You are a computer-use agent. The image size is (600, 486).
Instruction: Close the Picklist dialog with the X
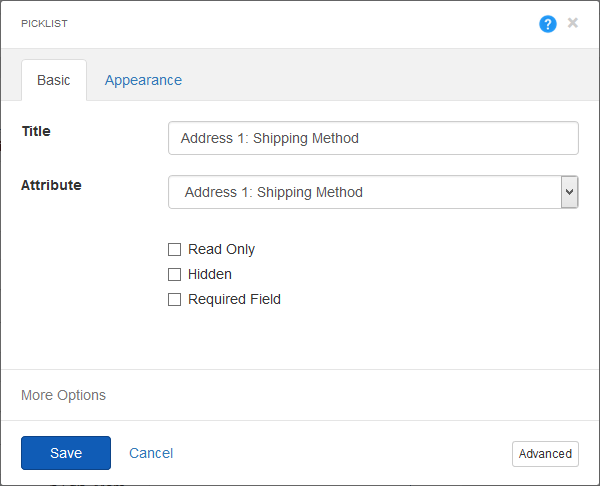coord(573,23)
